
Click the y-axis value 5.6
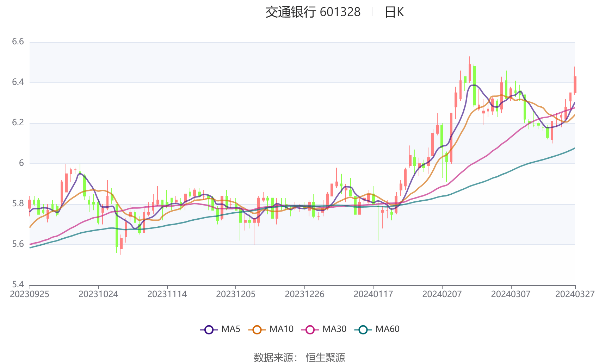click(18, 244)
